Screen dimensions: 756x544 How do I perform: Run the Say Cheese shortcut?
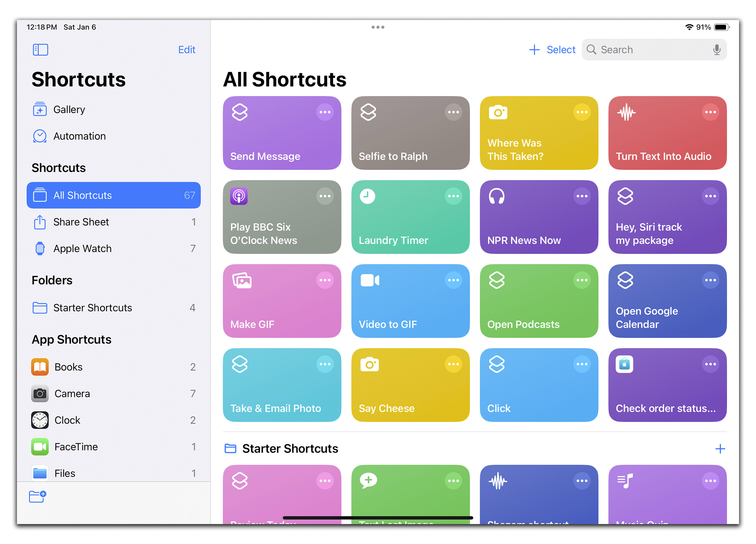click(410, 385)
